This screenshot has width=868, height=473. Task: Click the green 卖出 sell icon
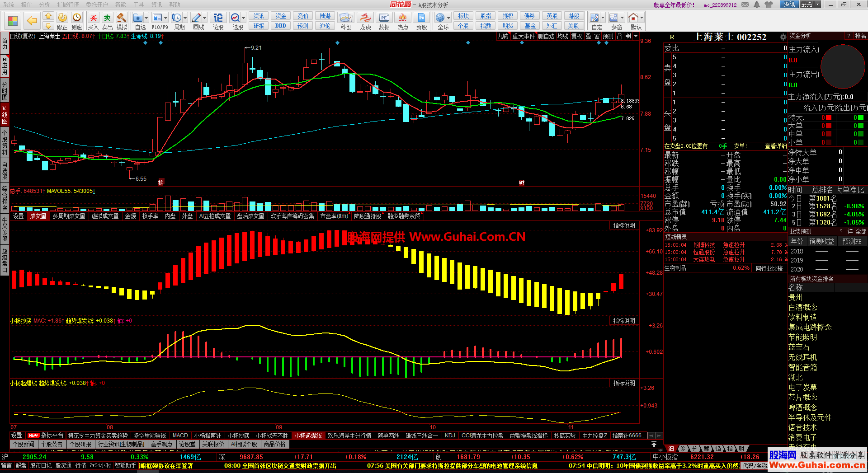[x=107, y=18]
